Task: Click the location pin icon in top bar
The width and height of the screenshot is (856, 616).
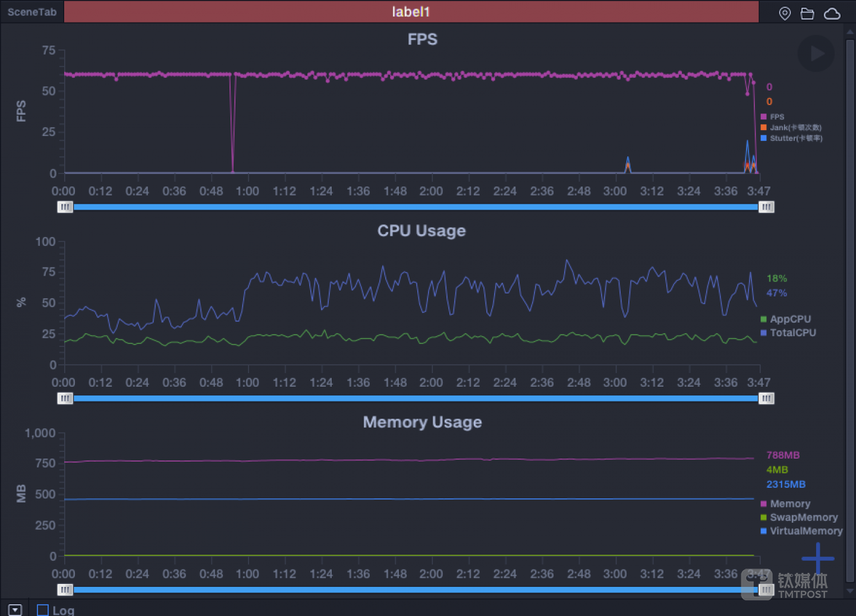Action: pos(785,13)
